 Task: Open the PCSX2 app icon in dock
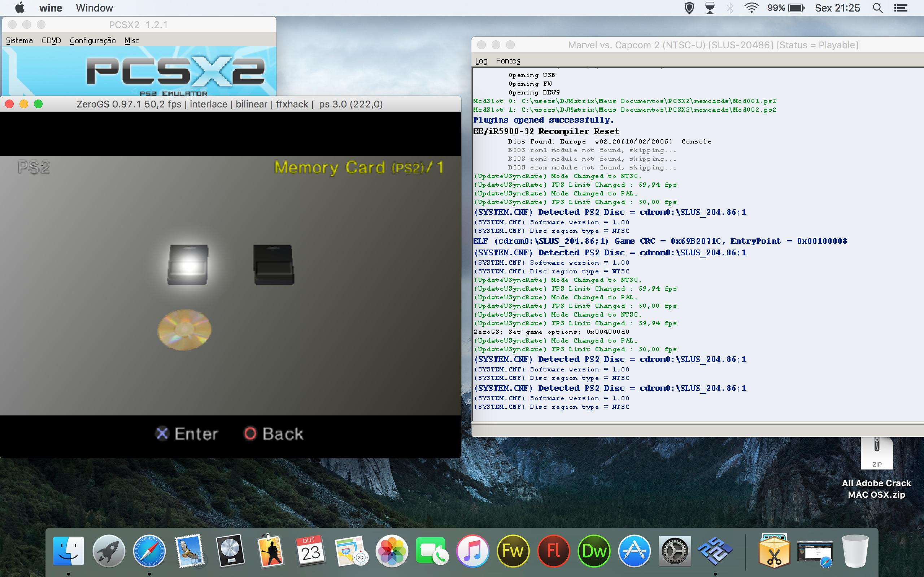coord(715,551)
